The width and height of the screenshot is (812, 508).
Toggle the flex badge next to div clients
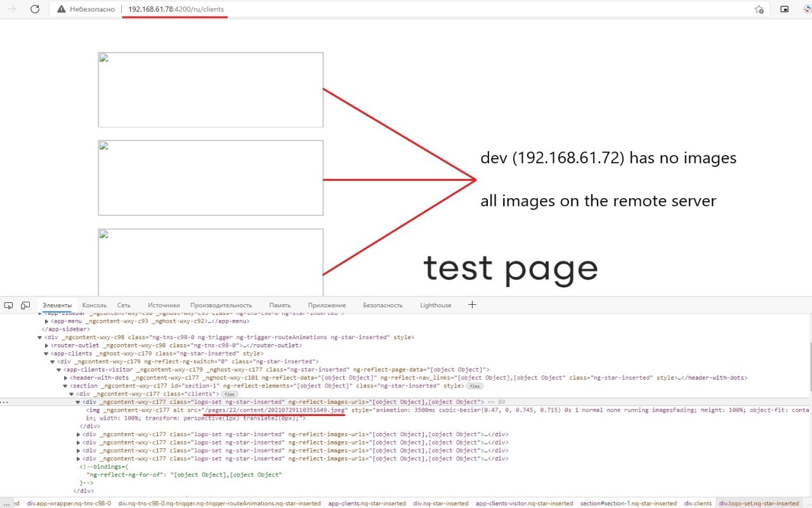pyautogui.click(x=229, y=394)
